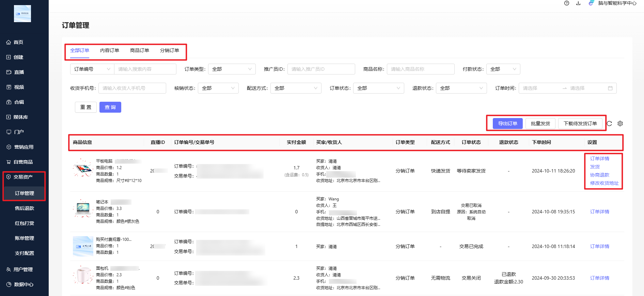Click the 笔记本 product thumbnail
Image resolution: width=644 pixels, height=296 pixels.
tap(83, 209)
